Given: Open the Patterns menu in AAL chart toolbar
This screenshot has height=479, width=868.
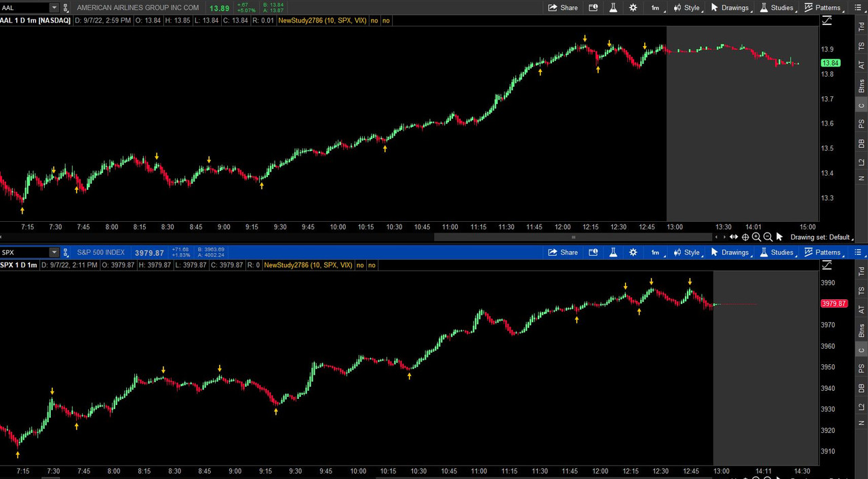Looking at the screenshot, I should click(823, 7).
